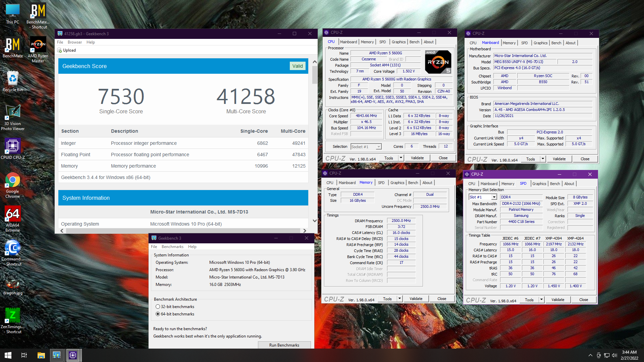Open 3D Vision Photo Viewer icon
The width and height of the screenshot is (644, 362).
[13, 117]
